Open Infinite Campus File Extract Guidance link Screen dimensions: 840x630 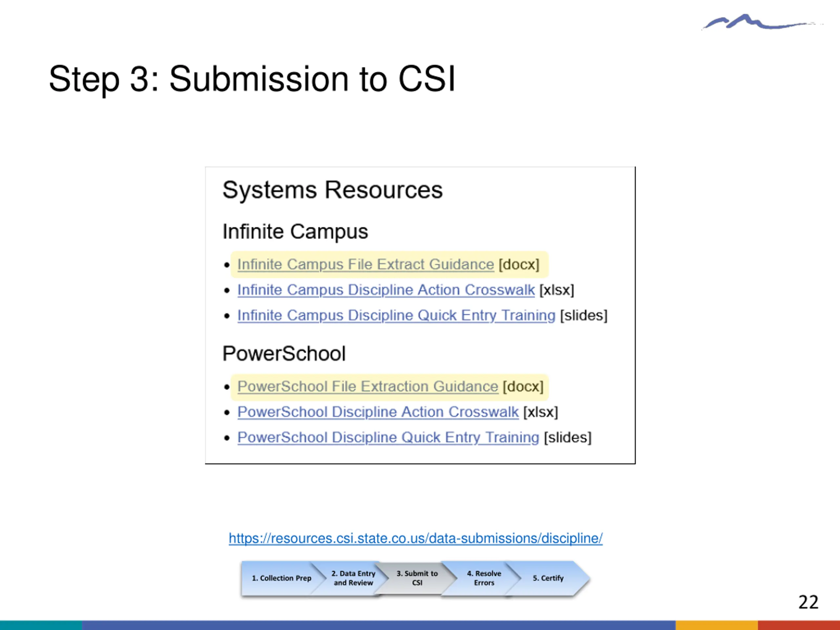(x=365, y=264)
